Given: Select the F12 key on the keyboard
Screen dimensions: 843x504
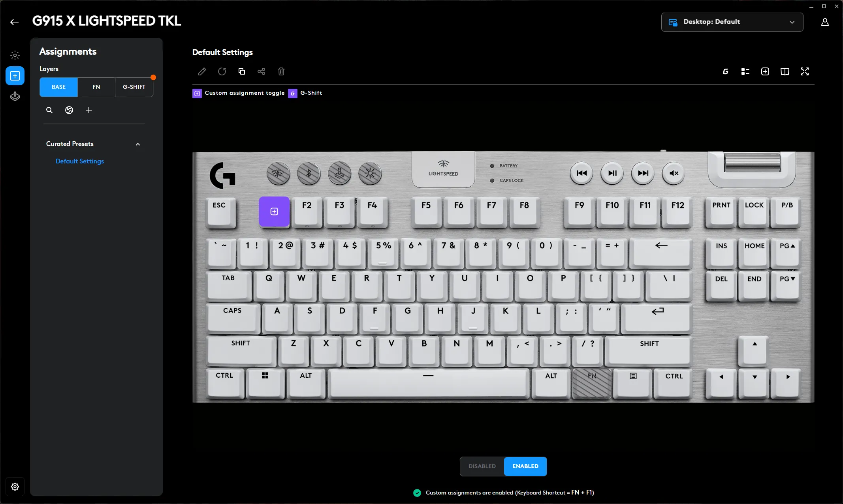Looking at the screenshot, I should pos(677,212).
